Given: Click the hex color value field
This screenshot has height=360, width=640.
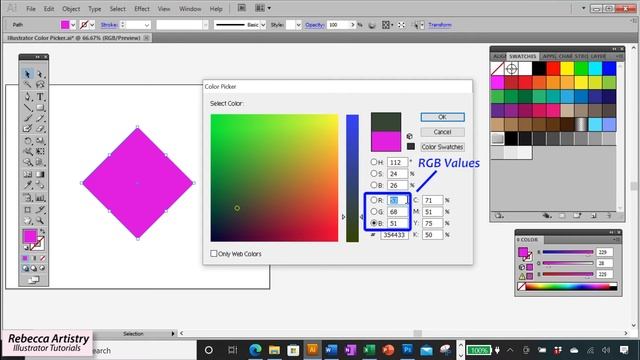Looking at the screenshot, I should click(394, 235).
